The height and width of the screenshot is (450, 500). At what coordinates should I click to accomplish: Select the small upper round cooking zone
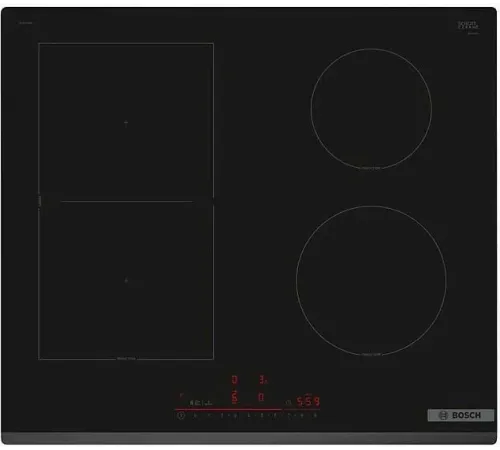371,108
